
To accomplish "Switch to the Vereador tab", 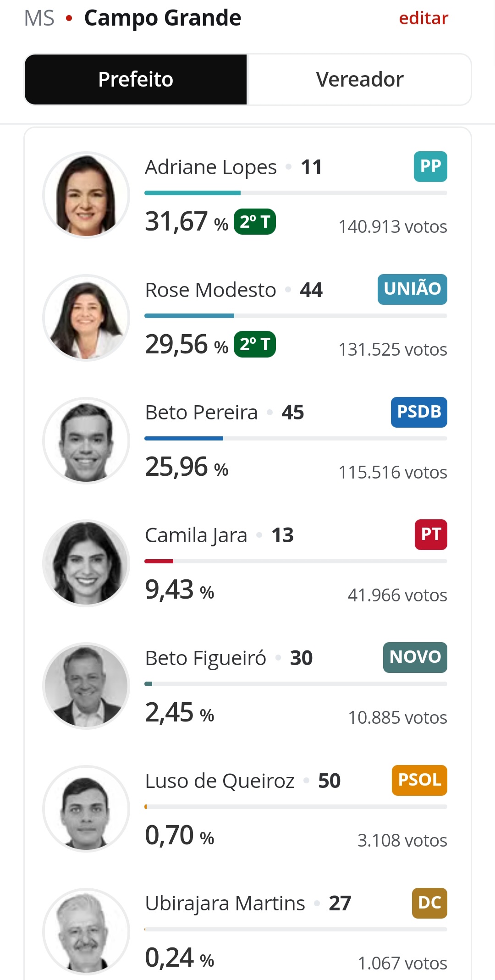I will [x=359, y=79].
